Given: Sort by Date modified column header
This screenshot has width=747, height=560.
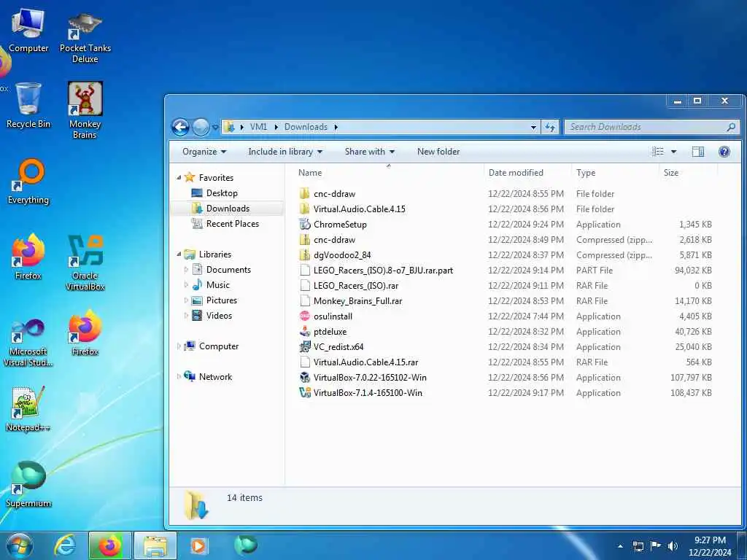Looking at the screenshot, I should click(x=527, y=173).
